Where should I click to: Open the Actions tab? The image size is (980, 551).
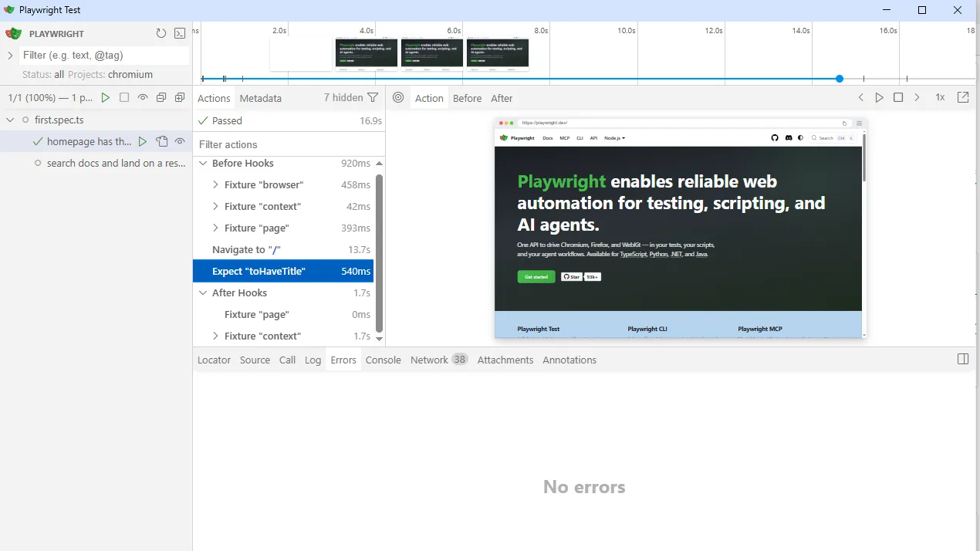(214, 98)
